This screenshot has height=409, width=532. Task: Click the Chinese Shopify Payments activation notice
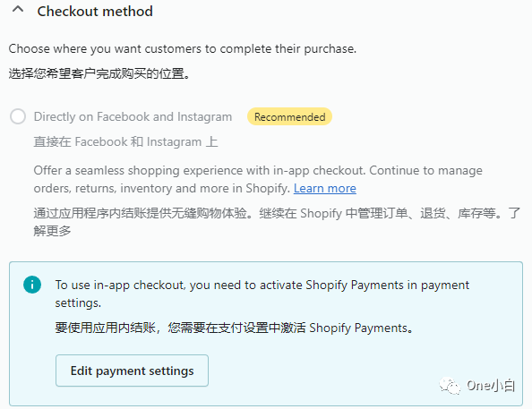234,328
